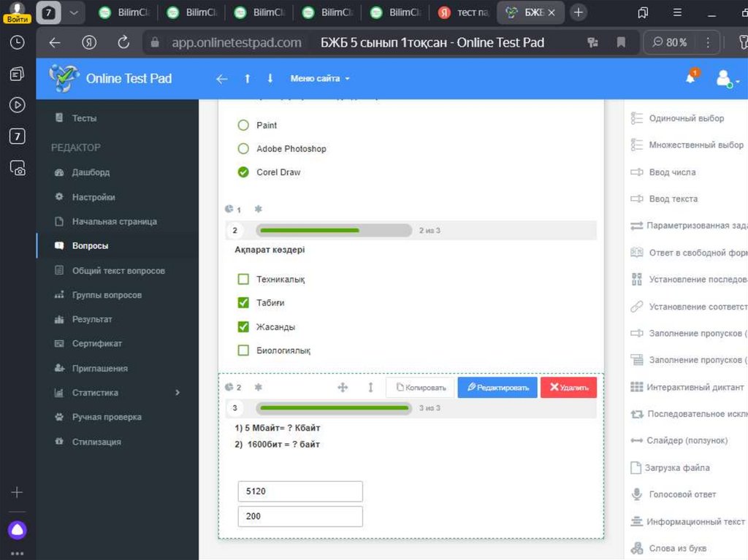This screenshot has width=748, height=560.
Task: Switch to the тест browser tab
Action: point(464,12)
